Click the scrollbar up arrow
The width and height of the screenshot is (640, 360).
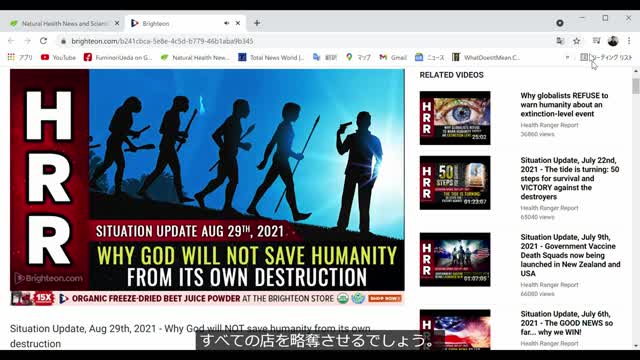(x=636, y=71)
